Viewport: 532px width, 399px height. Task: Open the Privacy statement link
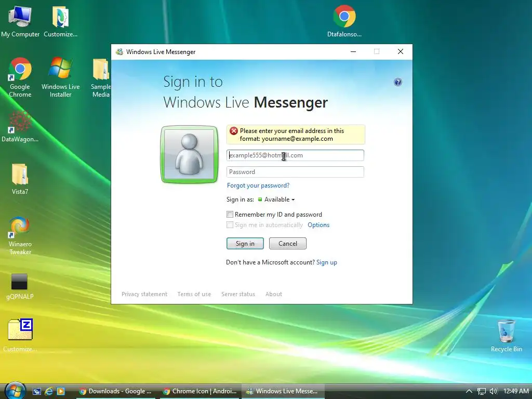144,294
